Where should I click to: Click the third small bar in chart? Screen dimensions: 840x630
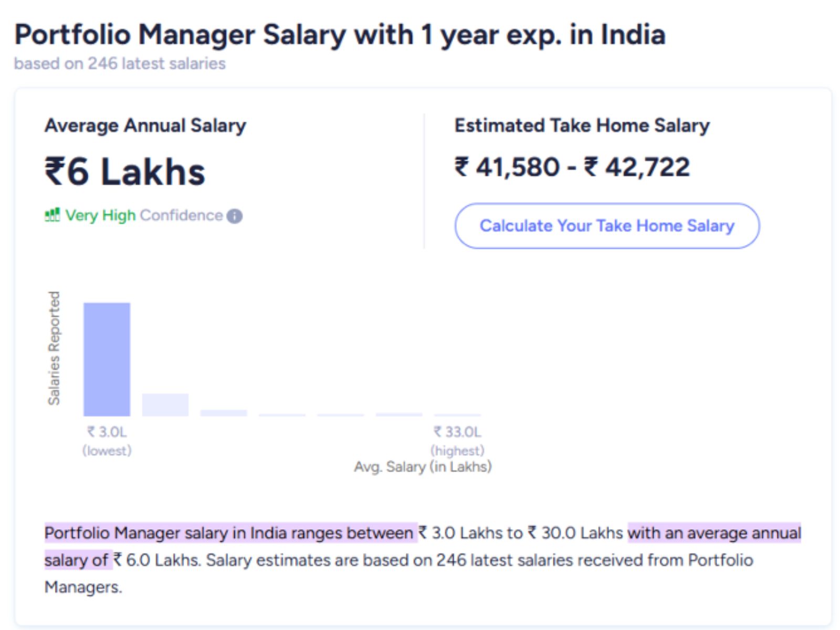coord(224,413)
